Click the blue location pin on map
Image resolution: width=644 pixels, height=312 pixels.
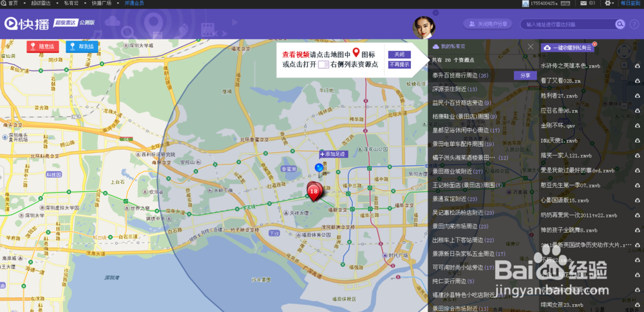point(319,169)
